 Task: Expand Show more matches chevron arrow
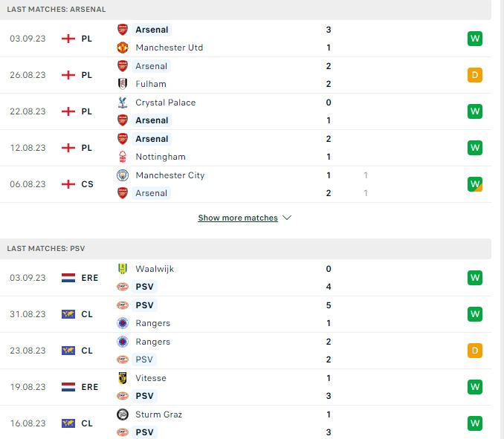pyautogui.click(x=287, y=218)
